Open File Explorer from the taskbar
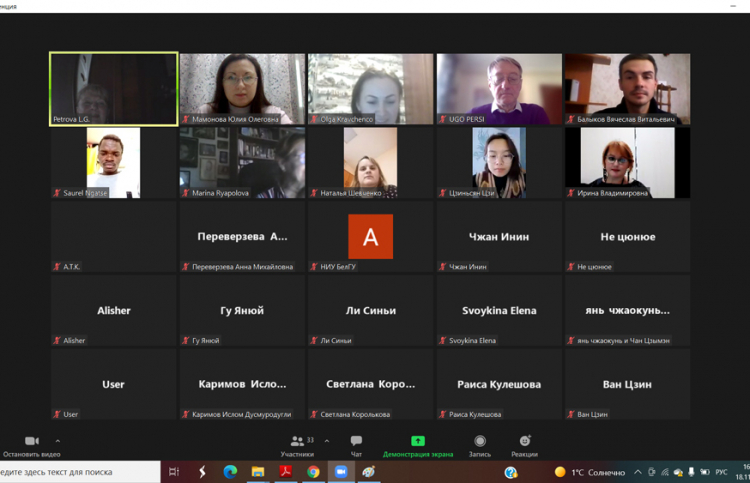Viewport: 750px width, 483px height. [x=258, y=472]
